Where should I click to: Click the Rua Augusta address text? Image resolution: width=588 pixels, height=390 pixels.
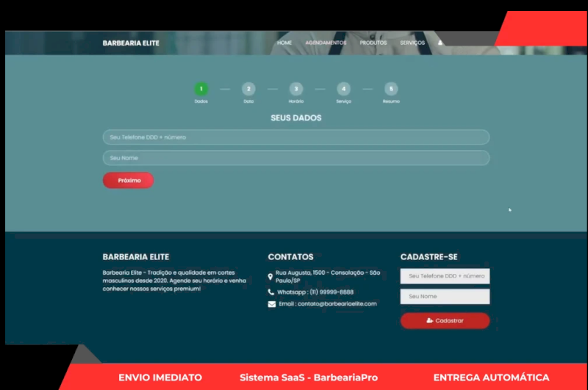pyautogui.click(x=328, y=276)
